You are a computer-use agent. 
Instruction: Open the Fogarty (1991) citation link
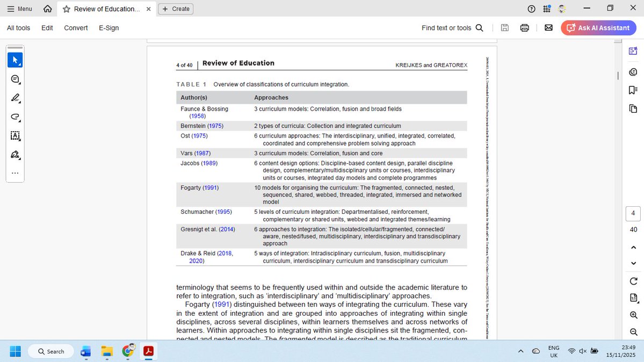[x=221, y=304]
